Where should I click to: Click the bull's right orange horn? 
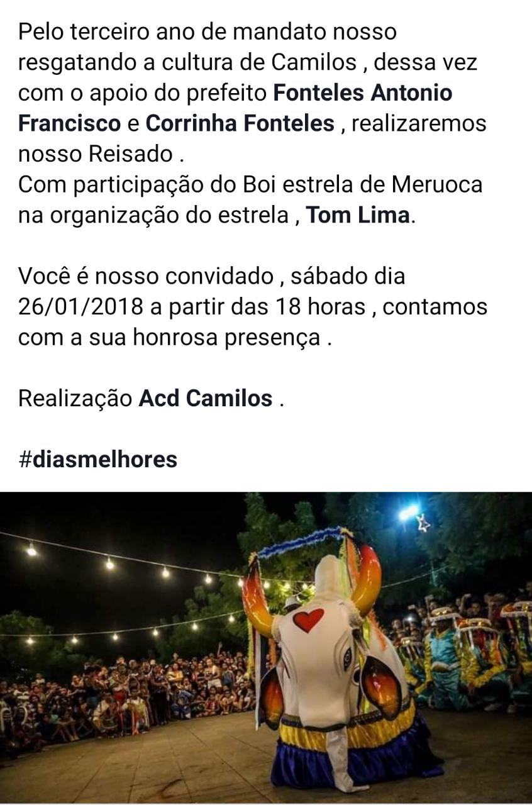pos(366,580)
